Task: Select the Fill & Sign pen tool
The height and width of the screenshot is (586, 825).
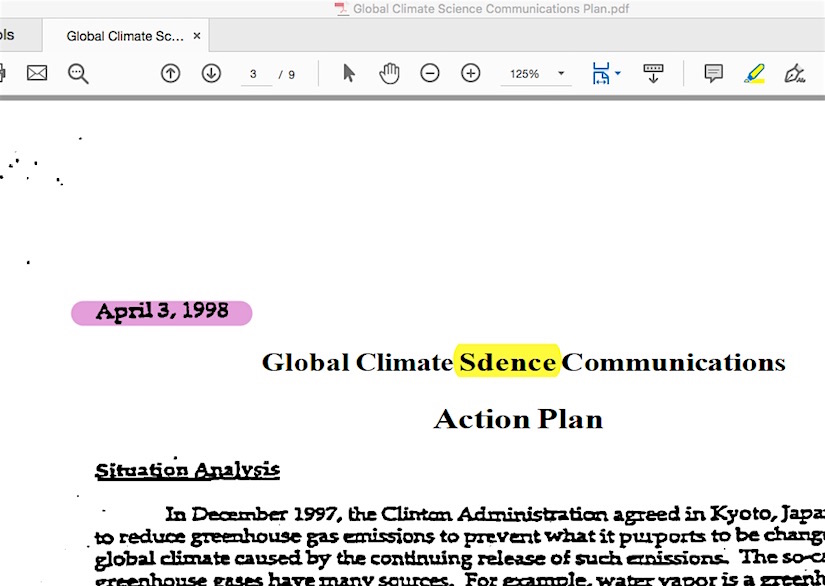Action: (x=795, y=73)
